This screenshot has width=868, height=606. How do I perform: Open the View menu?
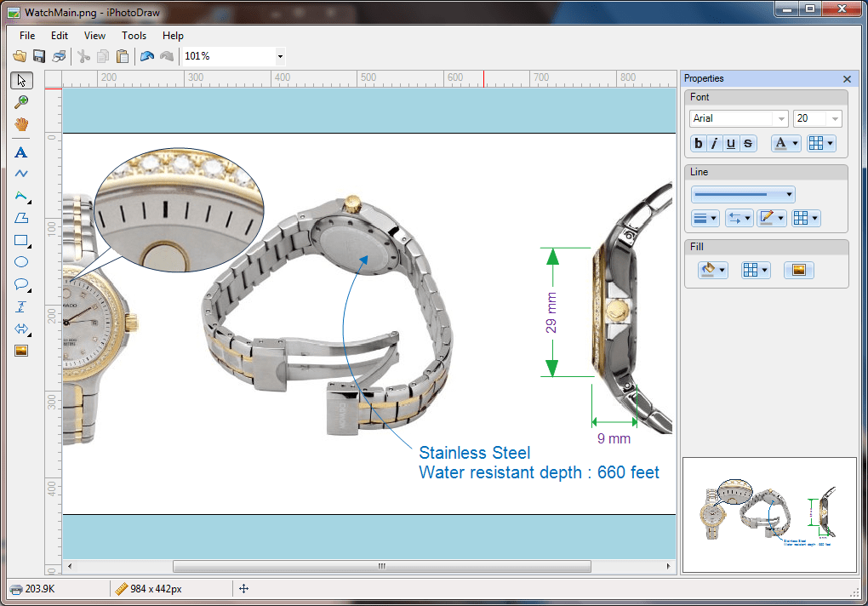(x=94, y=36)
